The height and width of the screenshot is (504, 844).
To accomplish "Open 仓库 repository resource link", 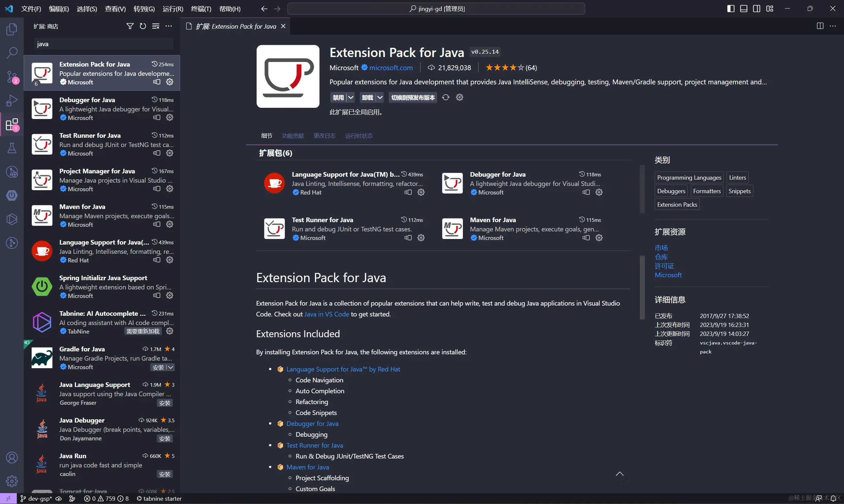I will [661, 257].
